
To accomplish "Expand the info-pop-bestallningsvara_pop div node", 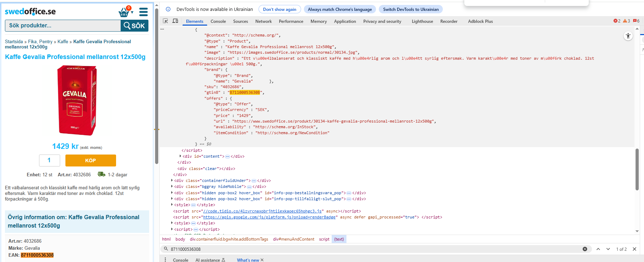I will coord(172,193).
